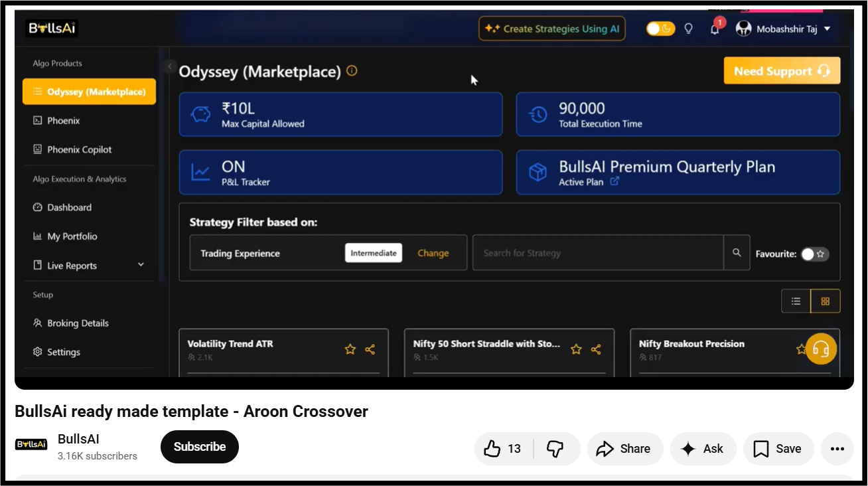Click the Strategy Filter based on heading
868x486 pixels.
[x=253, y=222]
